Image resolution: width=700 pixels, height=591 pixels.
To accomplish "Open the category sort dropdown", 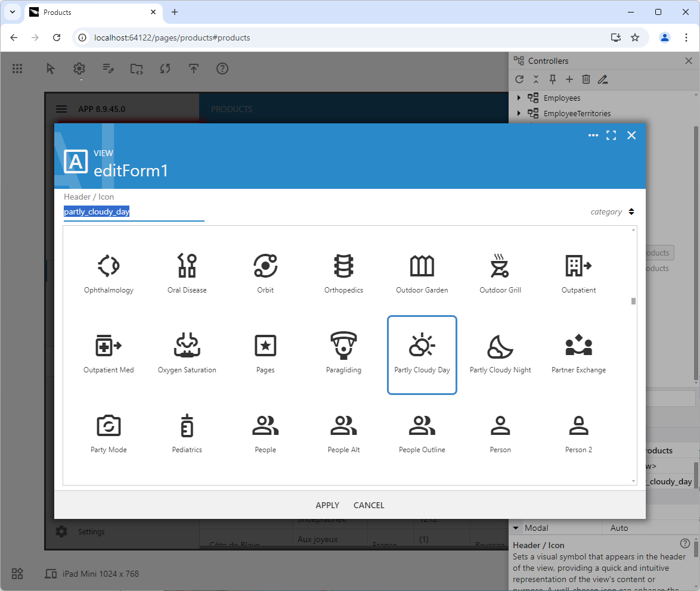I will tap(612, 211).
